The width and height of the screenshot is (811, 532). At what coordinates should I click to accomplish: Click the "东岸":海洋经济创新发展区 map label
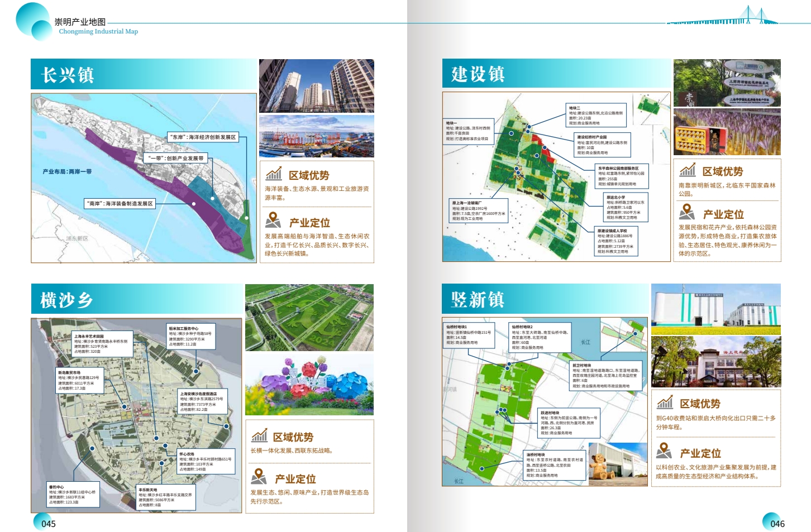pyautogui.click(x=203, y=137)
